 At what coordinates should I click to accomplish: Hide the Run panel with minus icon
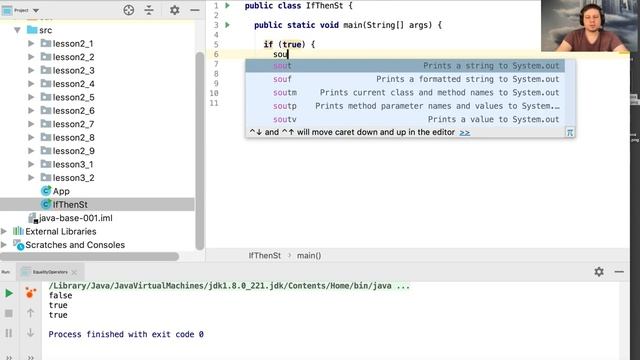click(x=619, y=272)
